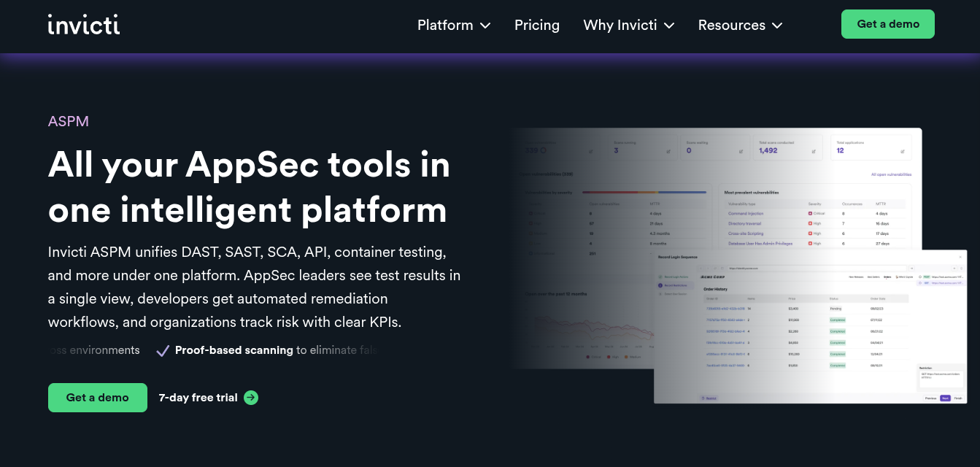Viewport: 980px width, 467px height.
Task: Click 'Most prevalent vulnerabilities' heading
Action: 752,193
